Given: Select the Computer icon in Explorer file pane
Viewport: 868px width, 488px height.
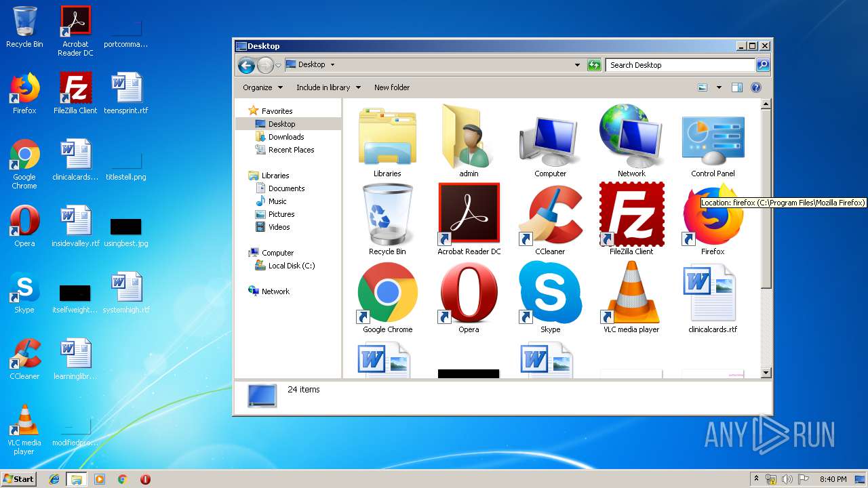Looking at the screenshot, I should click(550, 141).
